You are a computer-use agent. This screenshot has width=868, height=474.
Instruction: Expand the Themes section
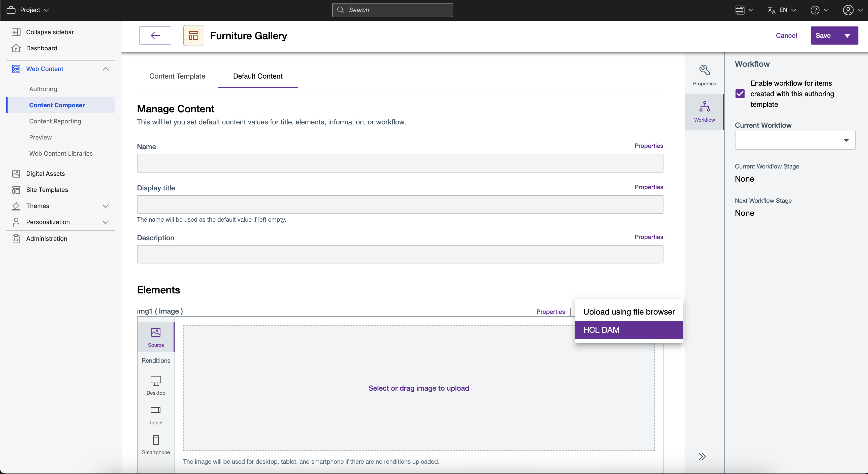[x=106, y=206]
